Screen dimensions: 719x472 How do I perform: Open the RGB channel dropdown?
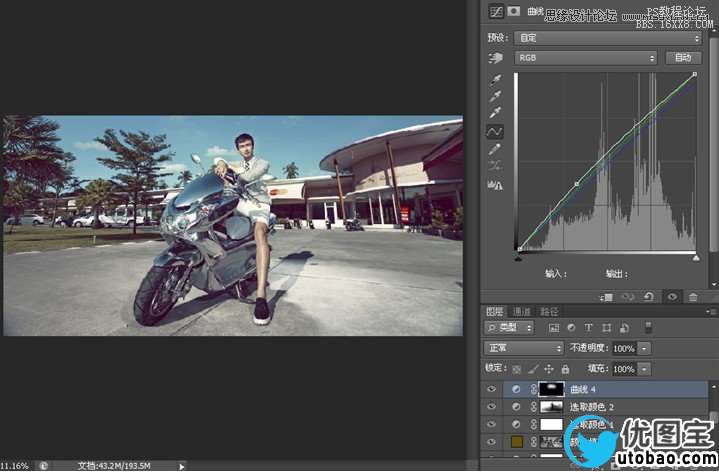click(586, 58)
